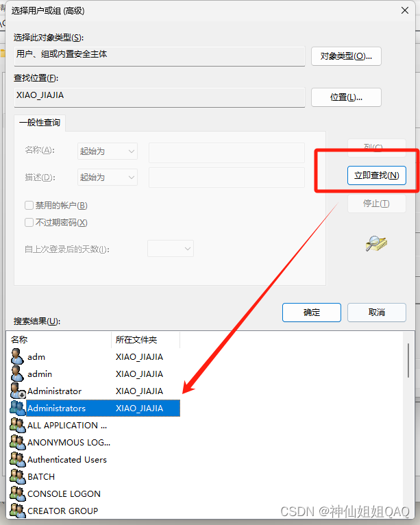Open the 名称 condition dropdown
Image resolution: width=420 pixels, height=525 pixels.
pyautogui.click(x=108, y=151)
